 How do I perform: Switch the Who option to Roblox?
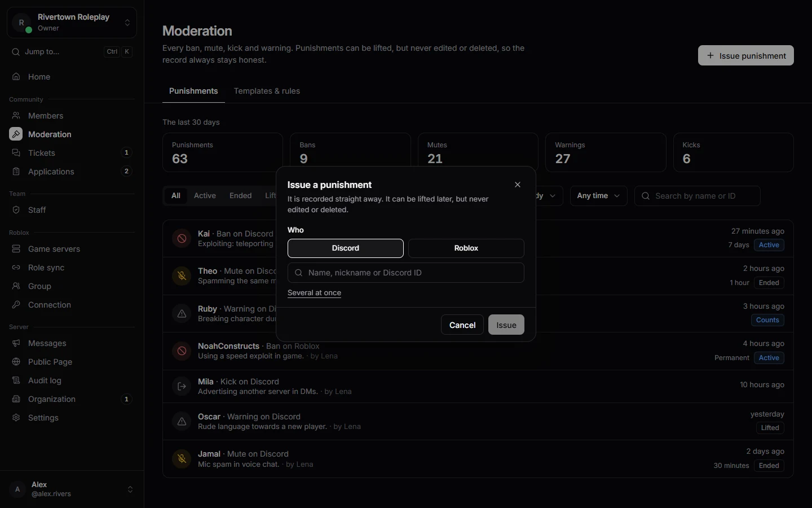click(x=466, y=248)
